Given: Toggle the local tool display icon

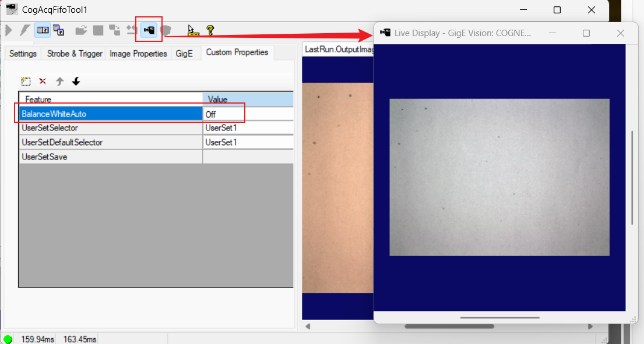Looking at the screenshot, I should 43,30.
